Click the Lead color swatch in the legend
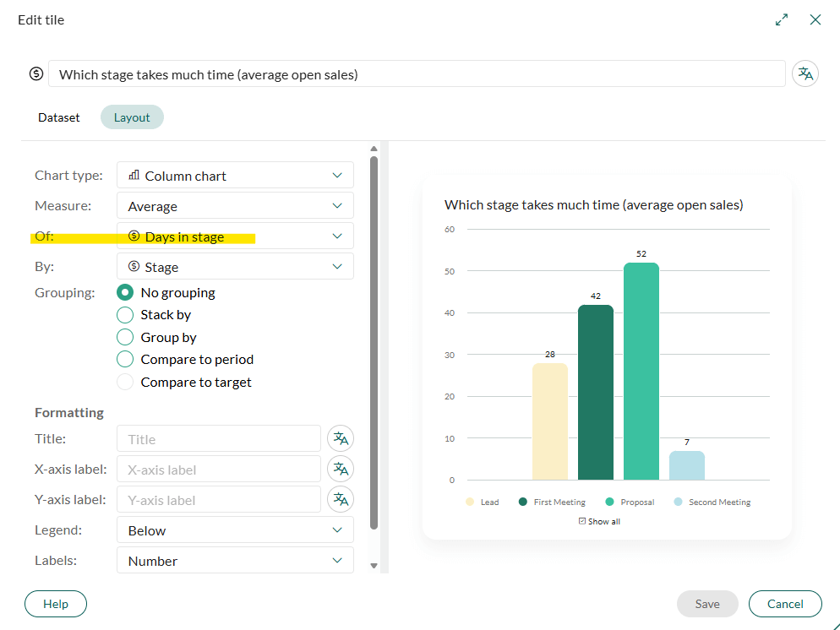 tap(470, 501)
